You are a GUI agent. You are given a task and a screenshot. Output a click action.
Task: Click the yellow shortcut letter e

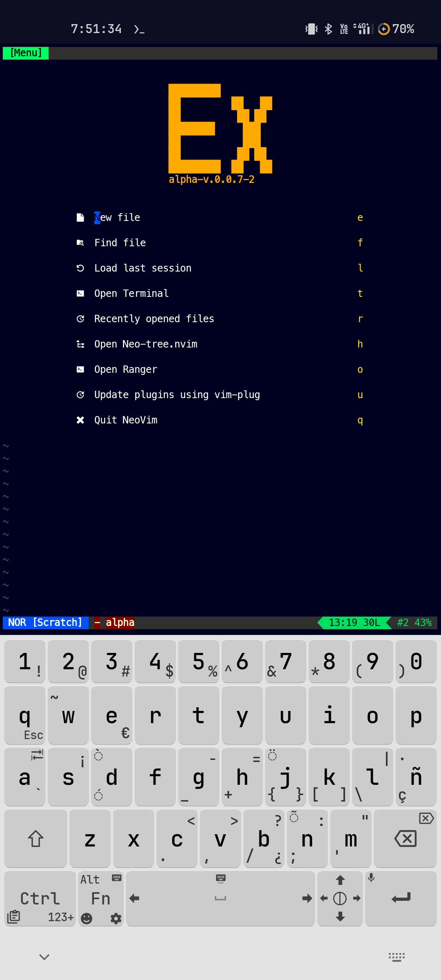click(360, 218)
